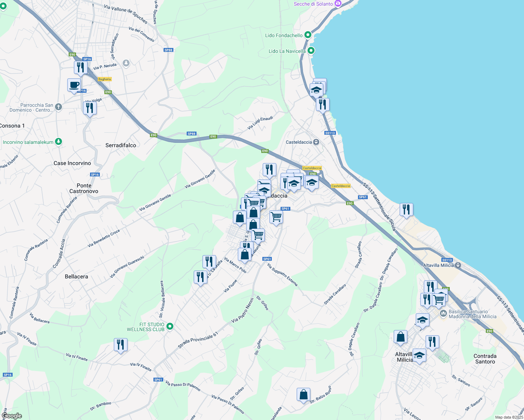This screenshot has height=420, width=524.
Task: Select the shopping cart marker below SP61 label
Action: (x=276, y=217)
